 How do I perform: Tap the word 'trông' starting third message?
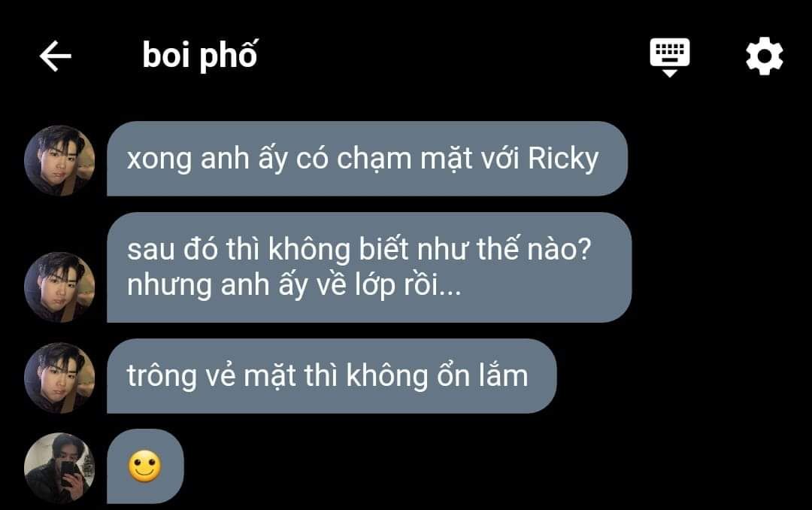click(x=162, y=377)
